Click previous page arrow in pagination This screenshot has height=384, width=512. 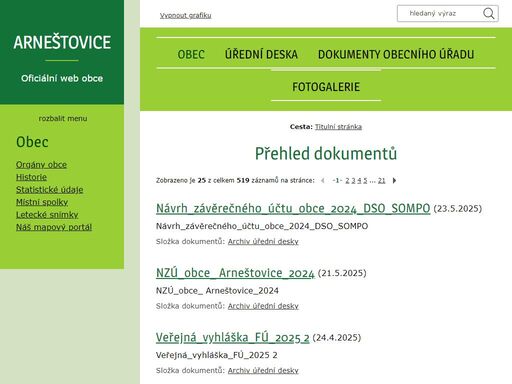tap(323, 181)
